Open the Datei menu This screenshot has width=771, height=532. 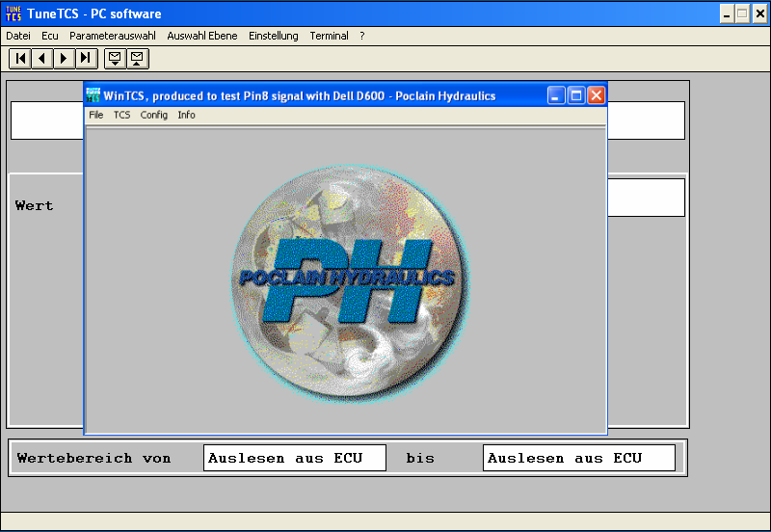[18, 36]
